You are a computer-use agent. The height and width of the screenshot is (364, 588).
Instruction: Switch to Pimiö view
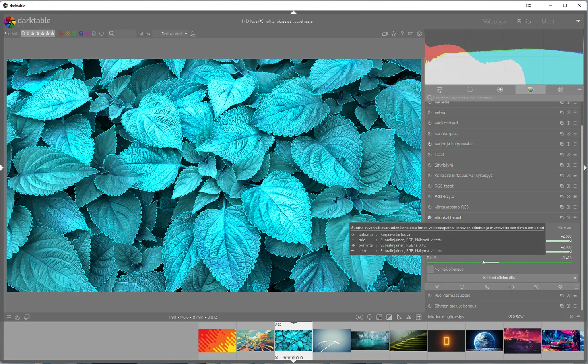pyautogui.click(x=524, y=22)
